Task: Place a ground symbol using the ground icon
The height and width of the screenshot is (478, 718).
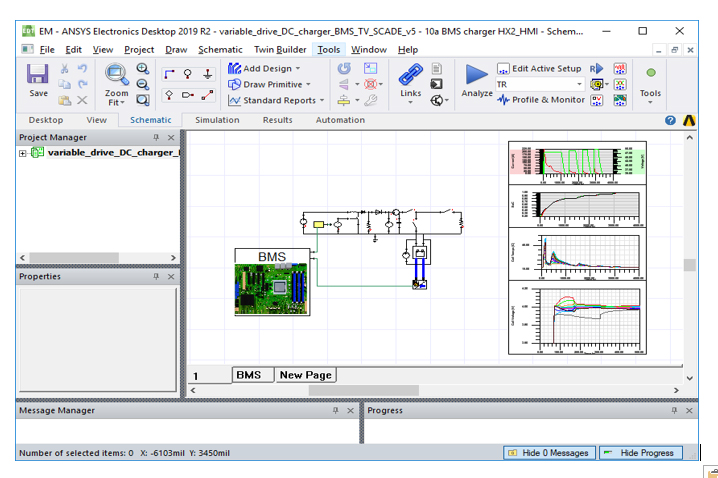Action: coord(208,73)
